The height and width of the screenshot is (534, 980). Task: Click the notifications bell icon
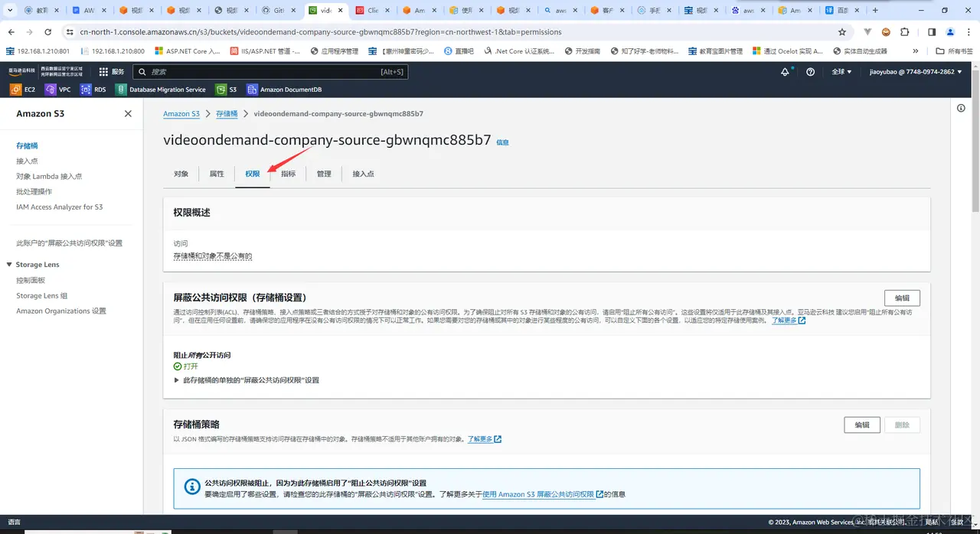(x=785, y=71)
